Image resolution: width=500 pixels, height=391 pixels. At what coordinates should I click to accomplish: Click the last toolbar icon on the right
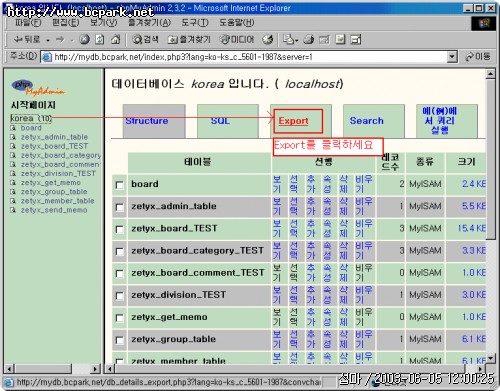(x=356, y=40)
